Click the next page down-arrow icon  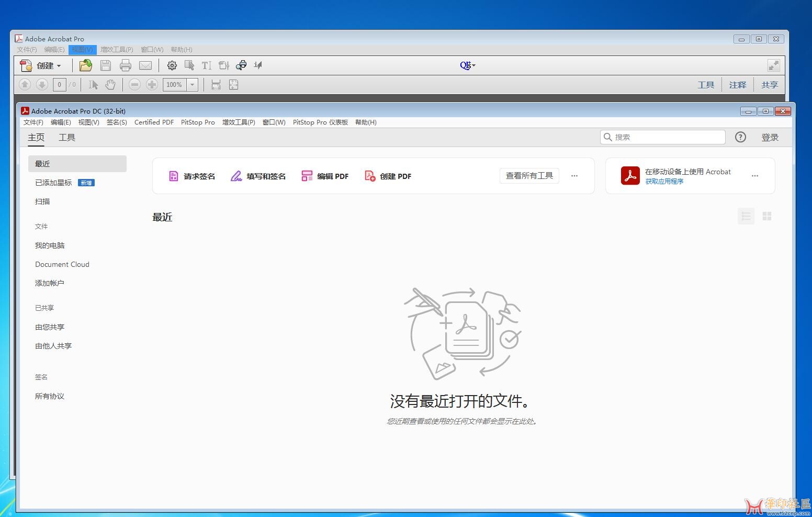42,84
